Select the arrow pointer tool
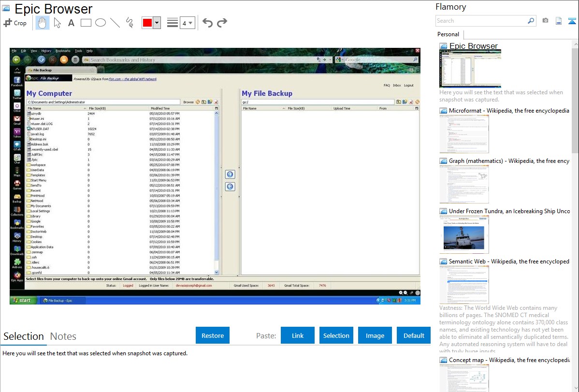 click(57, 23)
